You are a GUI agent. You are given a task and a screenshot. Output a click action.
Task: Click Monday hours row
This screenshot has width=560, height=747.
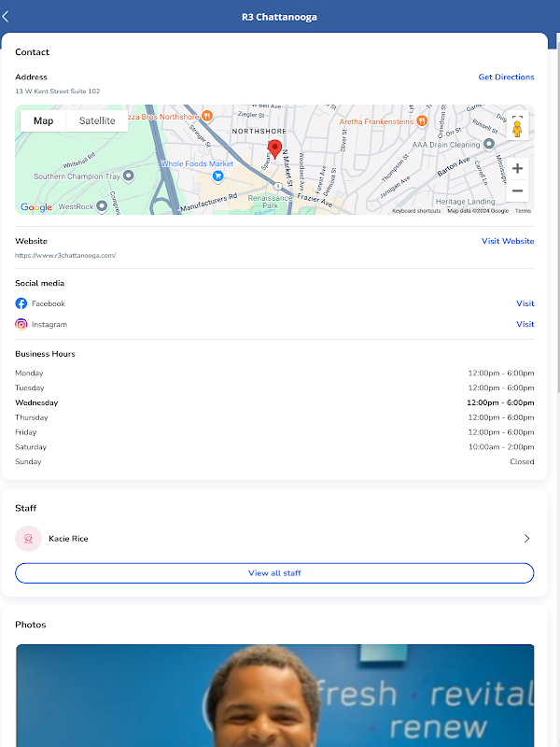[274, 373]
